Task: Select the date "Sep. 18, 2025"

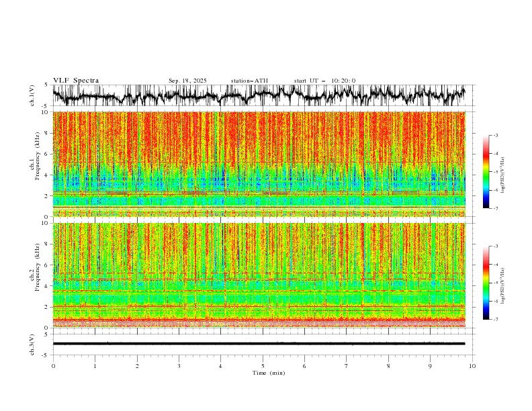Action: tap(187, 81)
